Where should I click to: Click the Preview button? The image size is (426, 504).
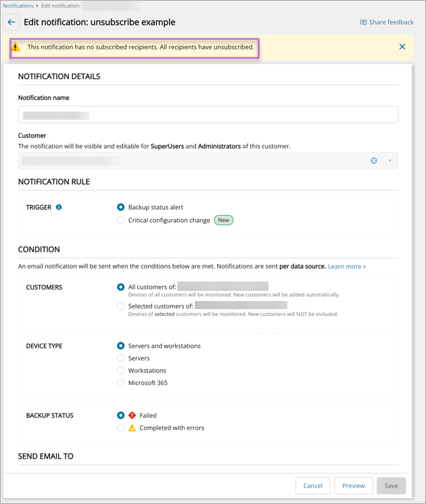[353, 486]
